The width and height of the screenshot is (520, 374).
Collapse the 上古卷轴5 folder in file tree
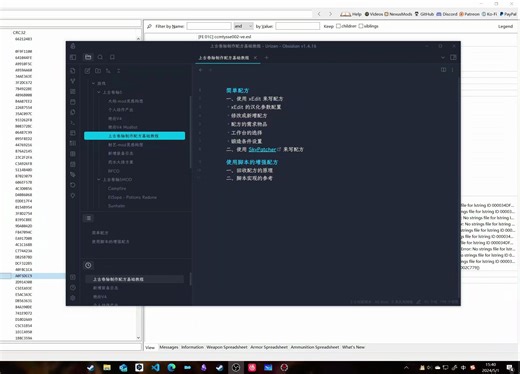99,92
